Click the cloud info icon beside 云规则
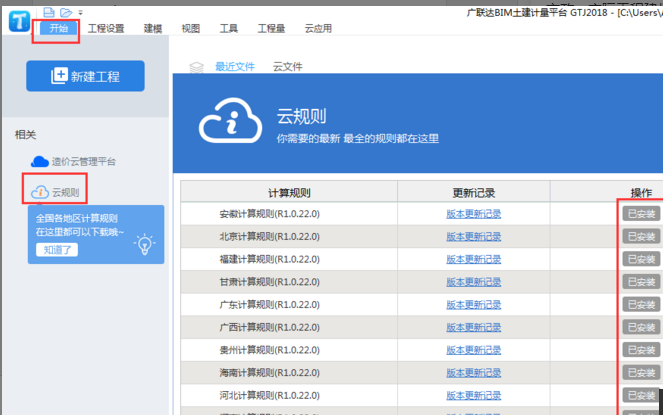This screenshot has height=415, width=663. coord(40,192)
